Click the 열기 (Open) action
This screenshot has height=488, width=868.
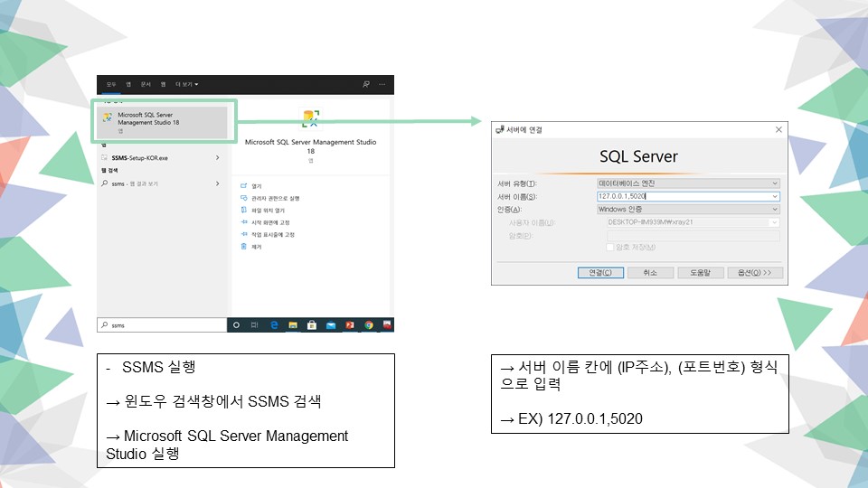pos(256,186)
